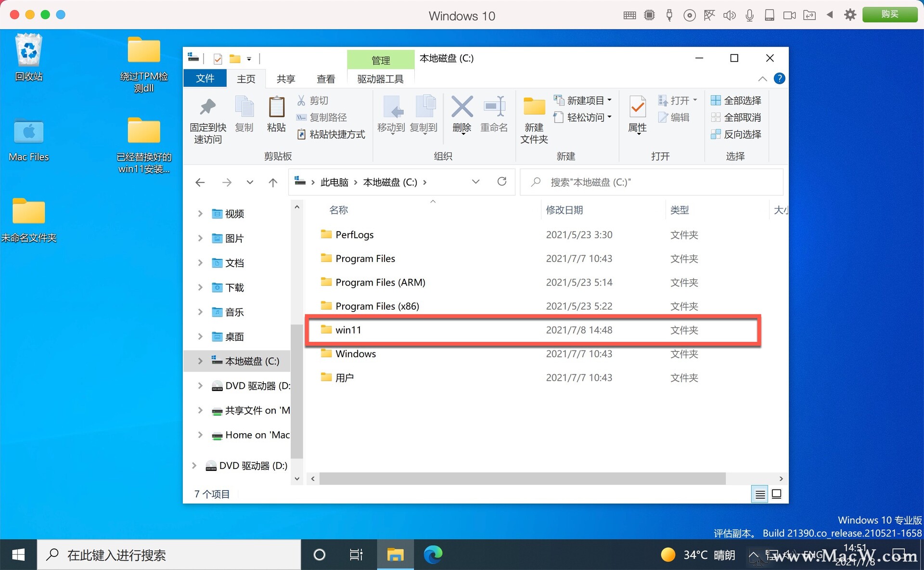Expand the 本地磁盘 (C:) tree node

[x=200, y=361]
